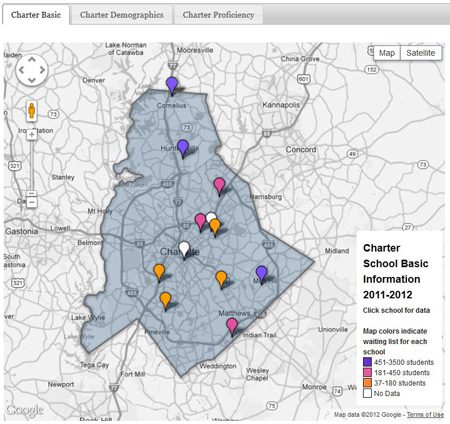Zoom in with the plus button
This screenshot has height=424, width=450.
(32, 135)
